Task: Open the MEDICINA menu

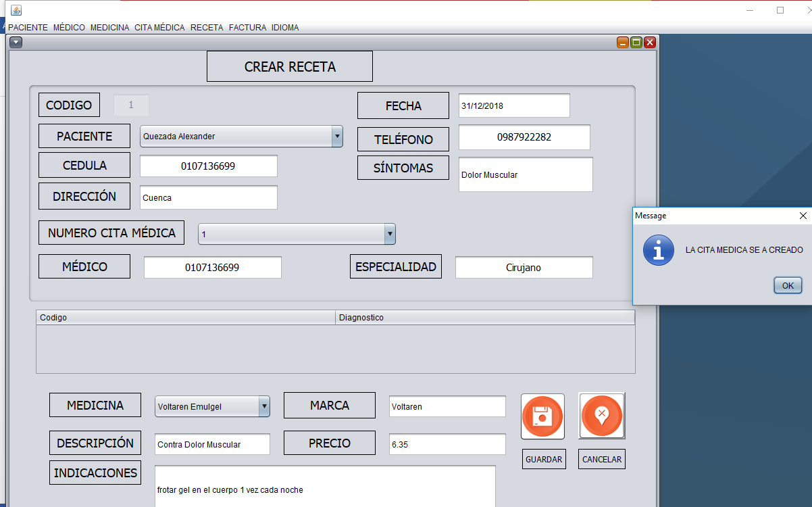Action: coord(109,28)
